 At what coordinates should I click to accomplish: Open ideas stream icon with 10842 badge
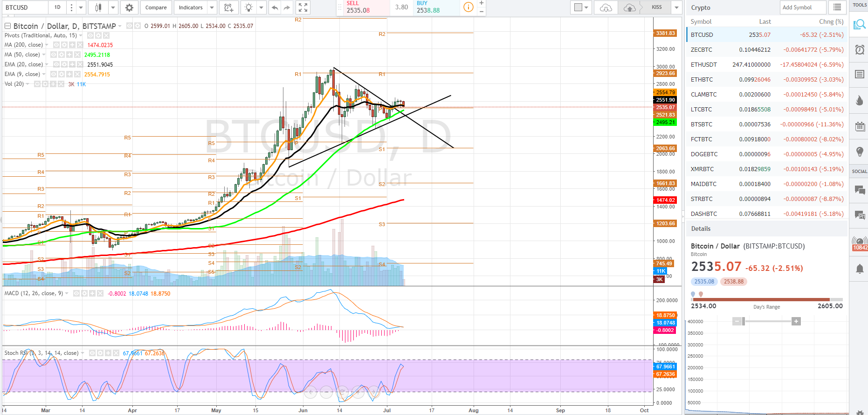860,243
